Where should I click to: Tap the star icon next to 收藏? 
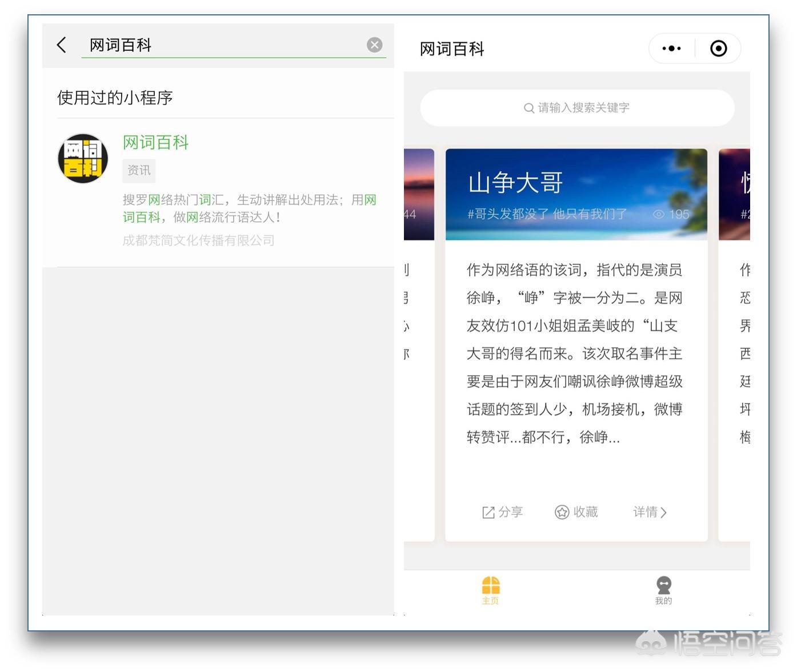click(560, 512)
